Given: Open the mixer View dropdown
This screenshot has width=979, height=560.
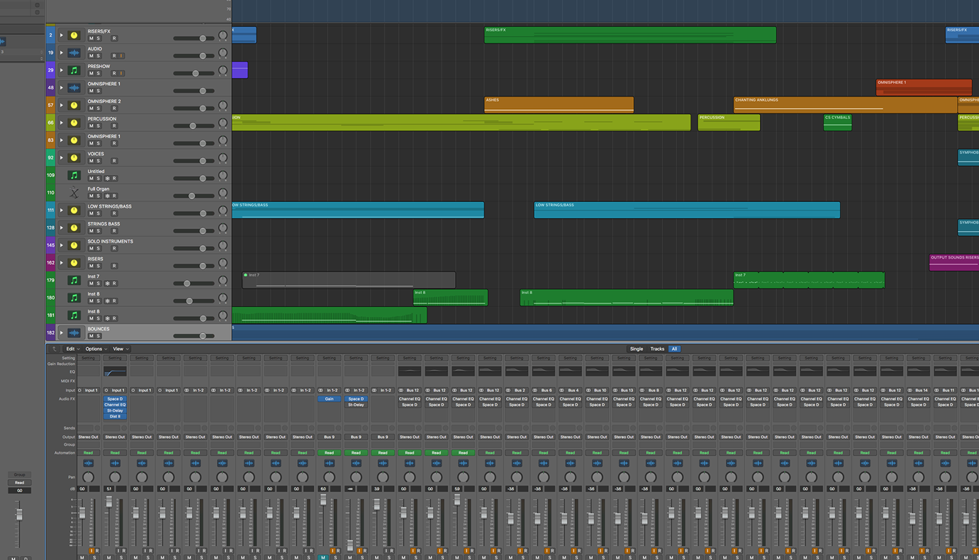Looking at the screenshot, I should coord(120,349).
